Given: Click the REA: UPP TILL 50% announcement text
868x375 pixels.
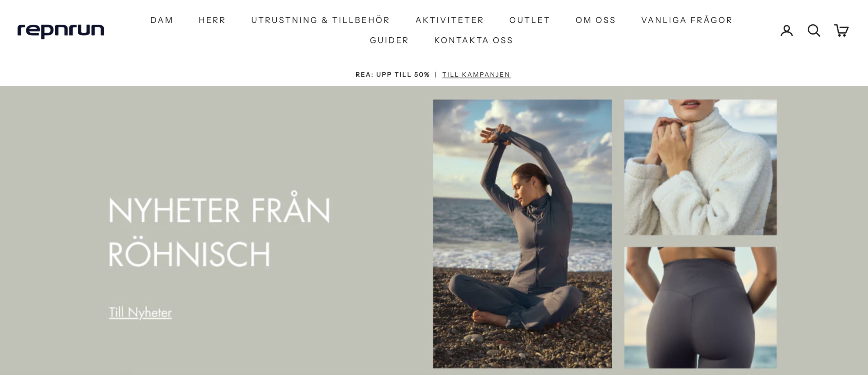Looking at the screenshot, I should [392, 74].
